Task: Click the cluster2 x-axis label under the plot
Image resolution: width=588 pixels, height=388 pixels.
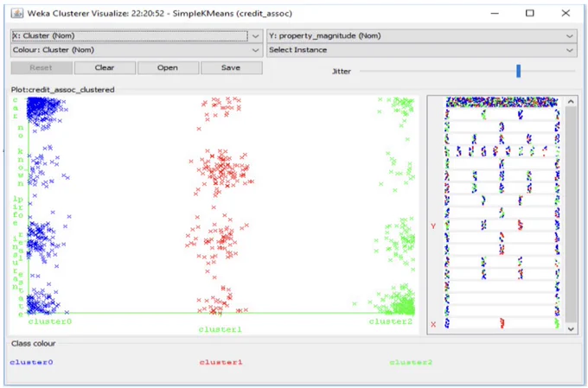Action: [391, 321]
